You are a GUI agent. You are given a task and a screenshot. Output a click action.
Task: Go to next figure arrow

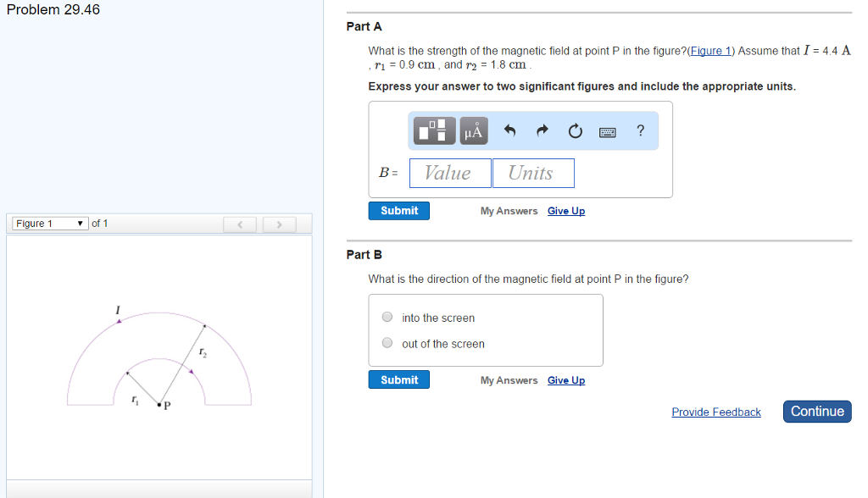pyautogui.click(x=279, y=224)
